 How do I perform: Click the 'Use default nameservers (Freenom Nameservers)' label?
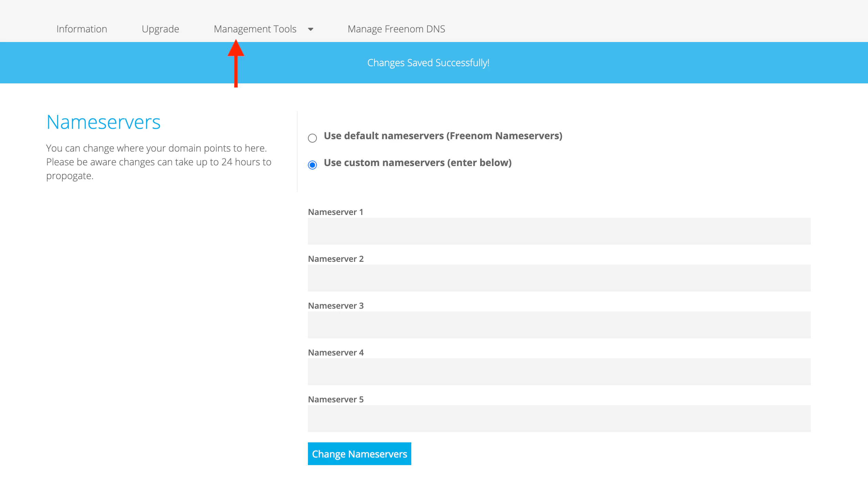pyautogui.click(x=443, y=136)
